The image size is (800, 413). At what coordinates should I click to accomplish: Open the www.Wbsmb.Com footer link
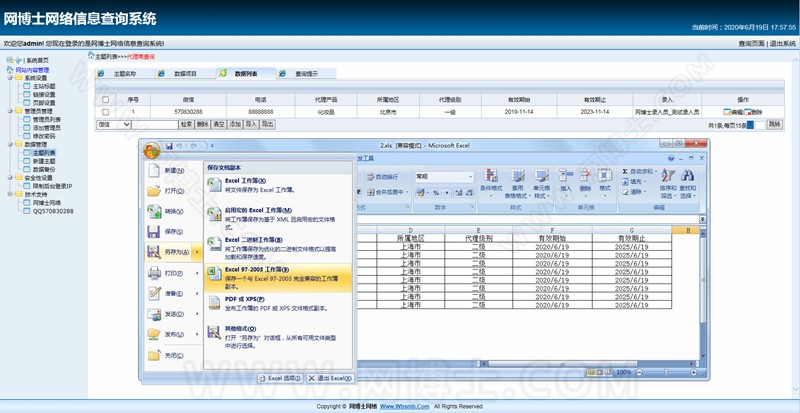(405, 406)
